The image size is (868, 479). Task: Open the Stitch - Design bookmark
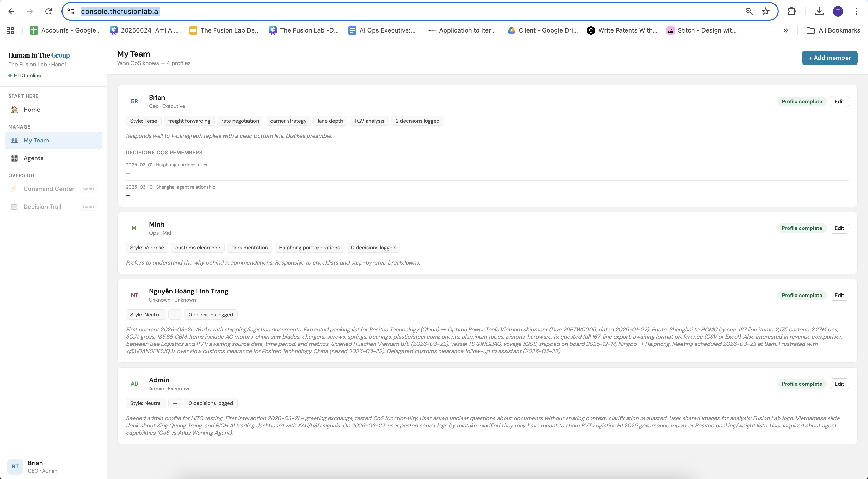702,30
